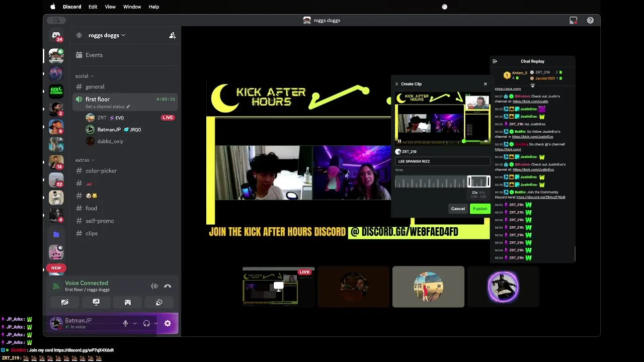Click Publish in Create Clip
The image size is (644, 362).
point(480,209)
